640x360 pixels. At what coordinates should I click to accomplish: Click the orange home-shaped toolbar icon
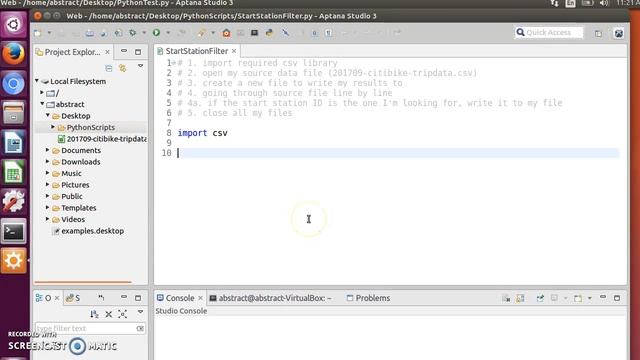pyautogui.click(x=227, y=33)
